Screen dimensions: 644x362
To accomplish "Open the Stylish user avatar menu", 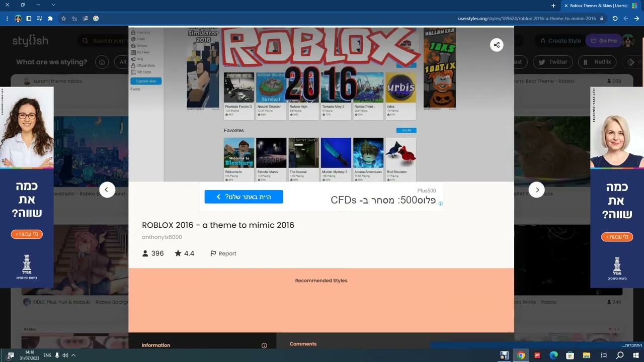I will 628,41.
